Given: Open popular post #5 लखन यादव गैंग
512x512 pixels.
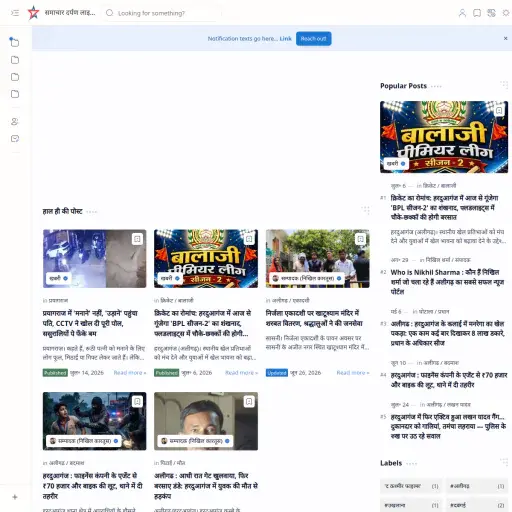Looking at the screenshot, I should tap(448, 426).
